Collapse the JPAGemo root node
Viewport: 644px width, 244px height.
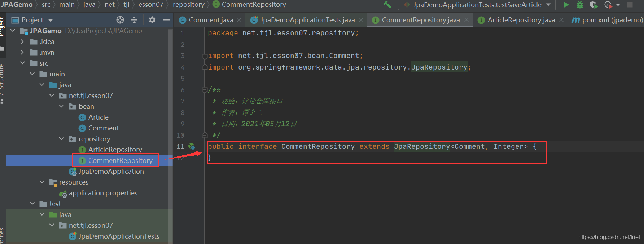(13, 31)
